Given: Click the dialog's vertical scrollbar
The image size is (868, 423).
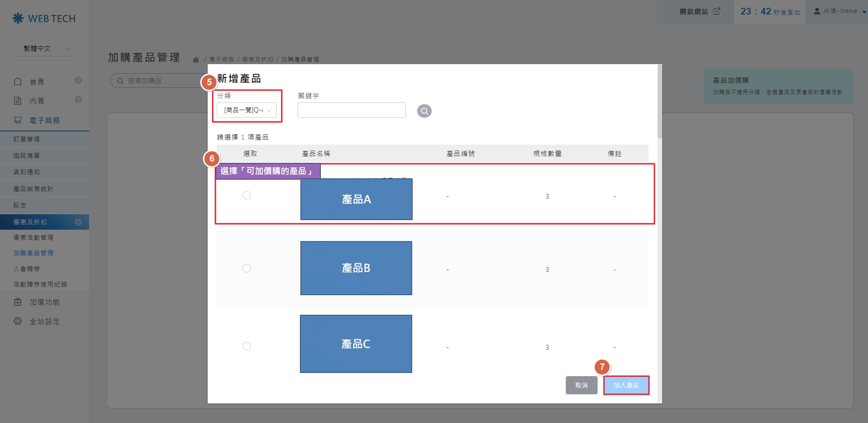Looking at the screenshot, I should pos(659,105).
